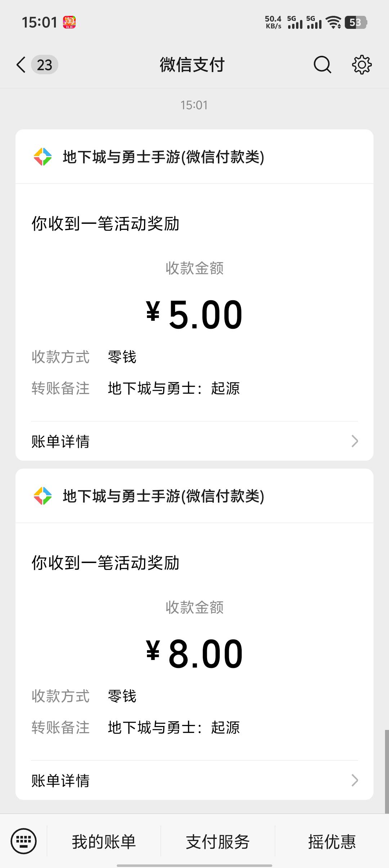Open WeChat Pay settings gear

pos(362,65)
